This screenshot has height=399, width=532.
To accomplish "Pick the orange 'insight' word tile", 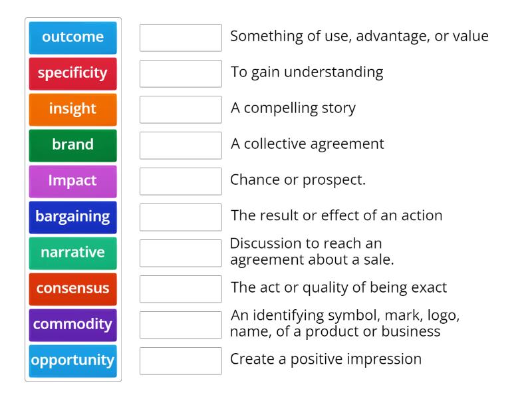I will [x=72, y=109].
